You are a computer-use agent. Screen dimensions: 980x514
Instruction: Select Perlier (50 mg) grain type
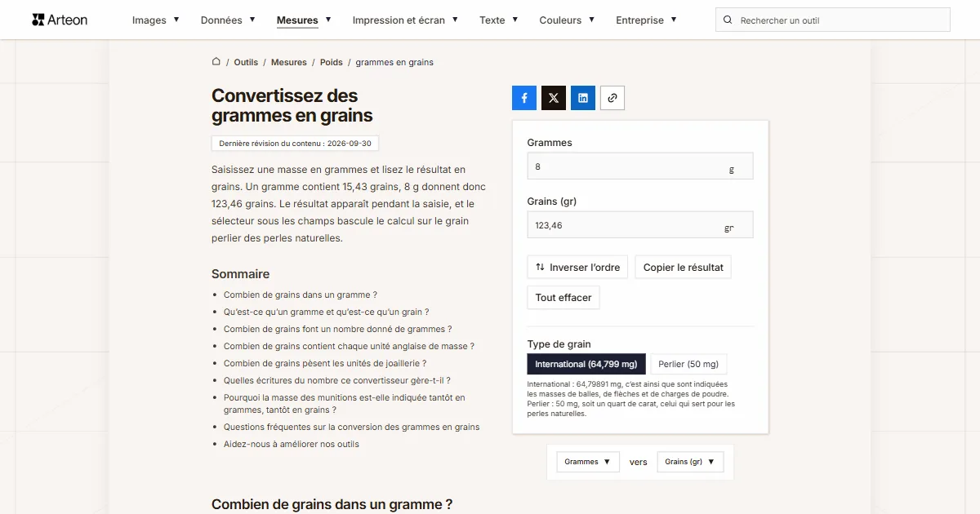(x=688, y=364)
